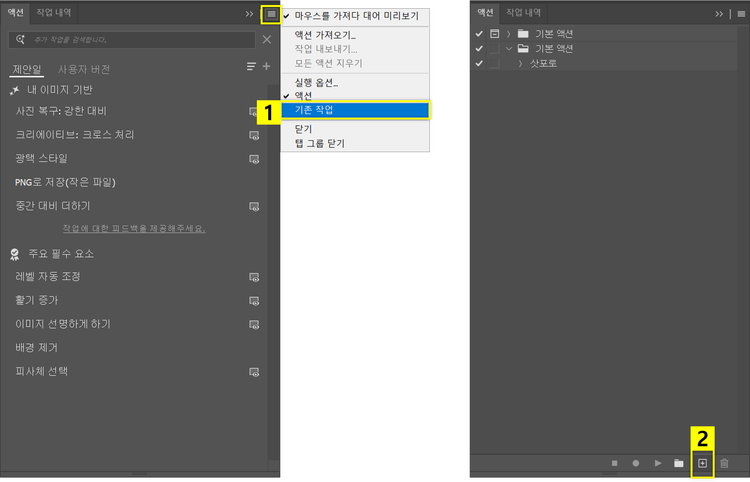The height and width of the screenshot is (482, 750).
Task: Collapse left panel with the double-arrow icon
Action: 249,14
